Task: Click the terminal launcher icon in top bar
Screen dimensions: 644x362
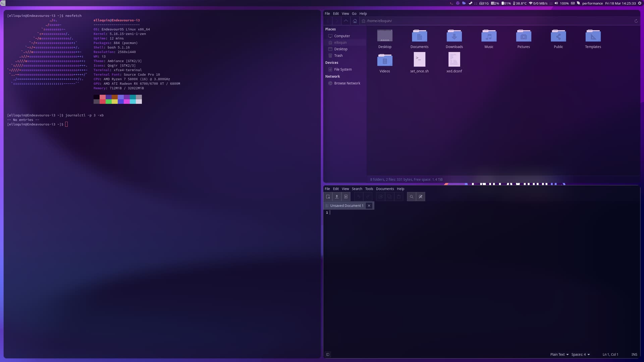Action: (451, 3)
